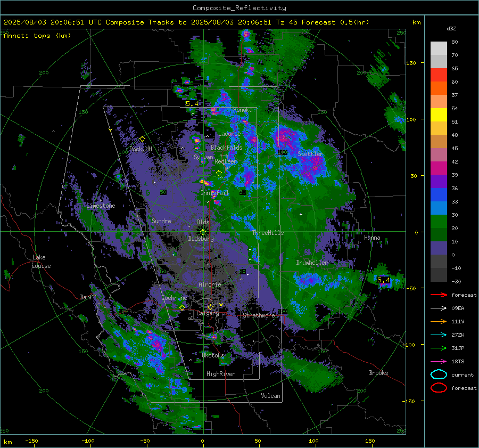Click the Okotoks town label
The width and height of the screenshot is (479, 448).
click(x=213, y=355)
